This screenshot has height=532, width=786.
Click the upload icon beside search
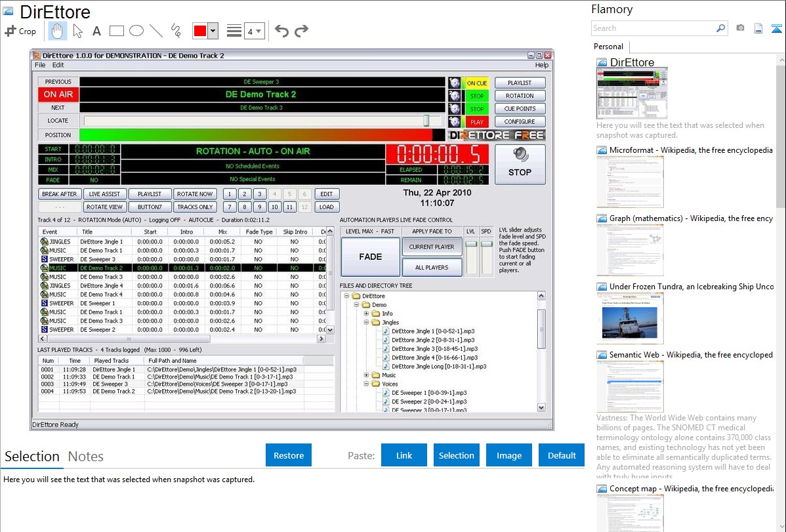point(776,28)
